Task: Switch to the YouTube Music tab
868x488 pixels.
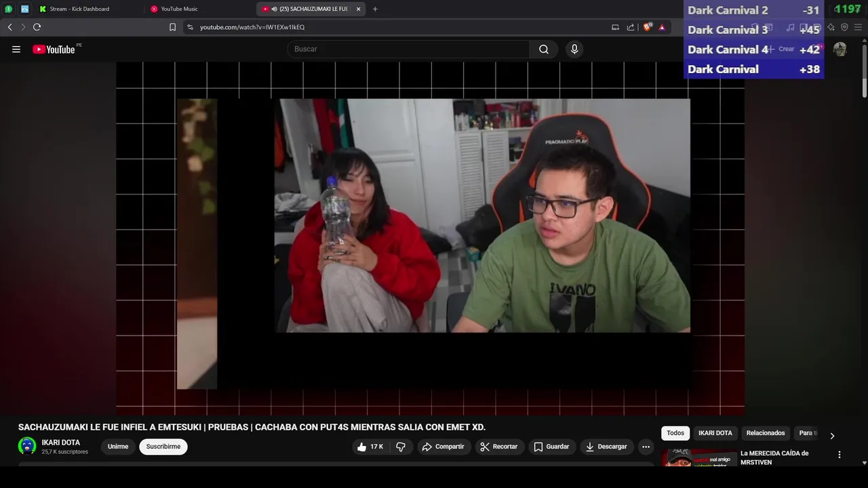Action: pyautogui.click(x=199, y=9)
